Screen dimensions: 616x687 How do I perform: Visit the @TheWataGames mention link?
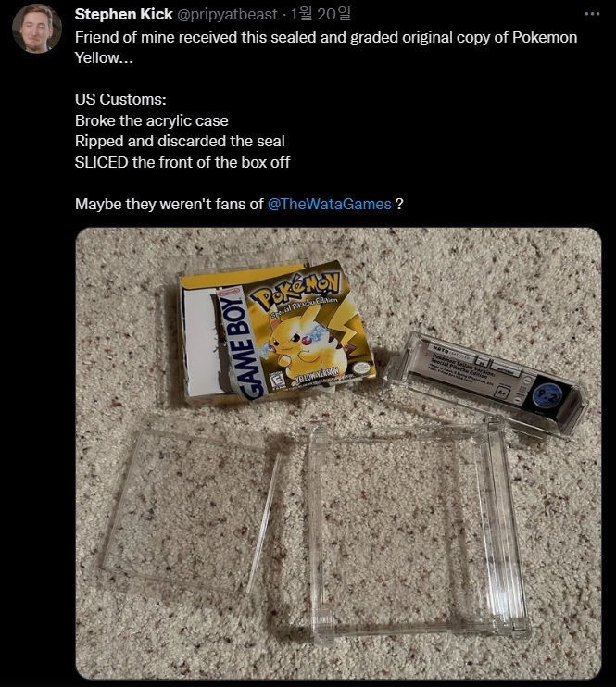click(x=329, y=205)
